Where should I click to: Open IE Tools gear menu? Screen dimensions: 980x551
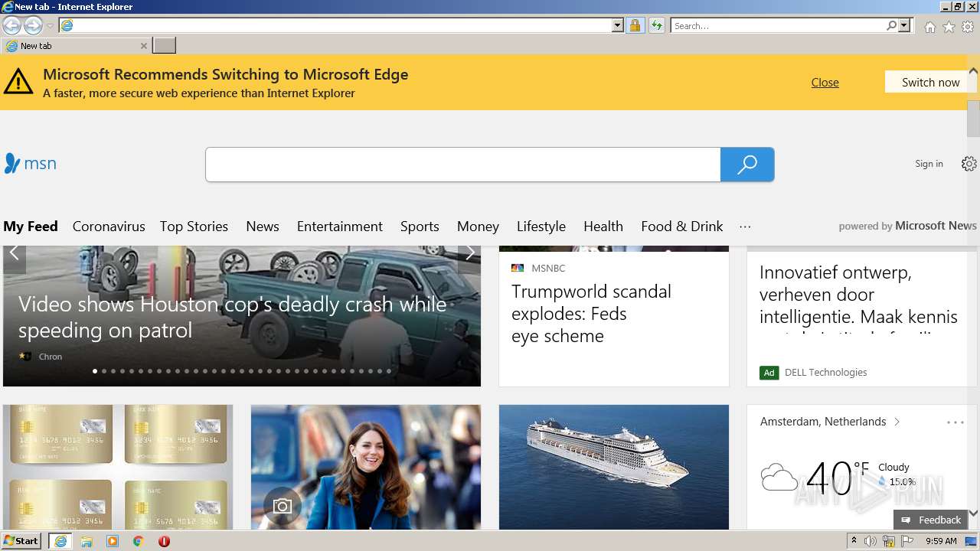pos(968,27)
